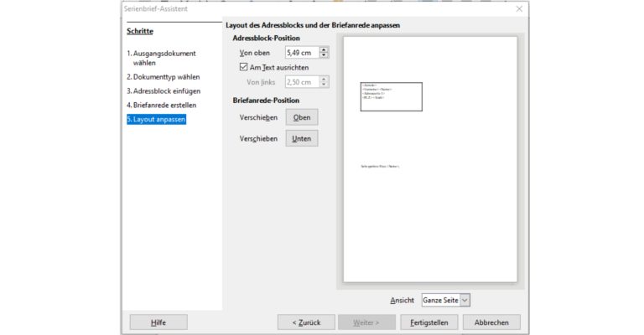Image resolution: width=644 pixels, height=335 pixels.
Task: Open the Ansicht zoom dropdown
Action: coord(465,300)
